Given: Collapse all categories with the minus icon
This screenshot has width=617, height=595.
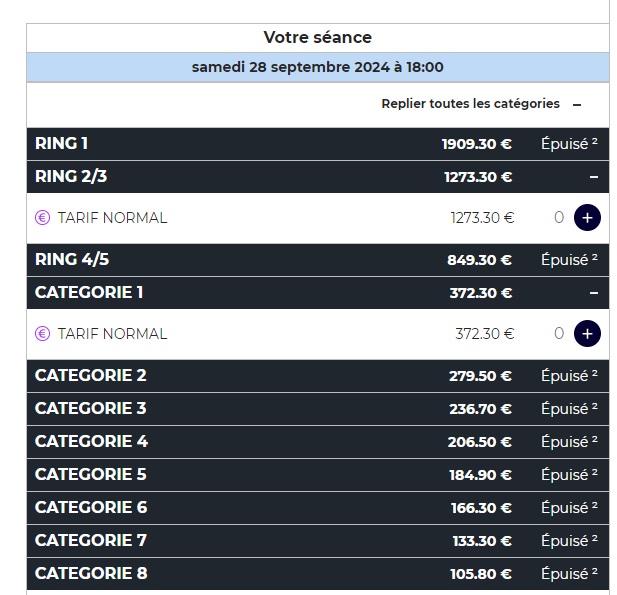Looking at the screenshot, I should [577, 104].
